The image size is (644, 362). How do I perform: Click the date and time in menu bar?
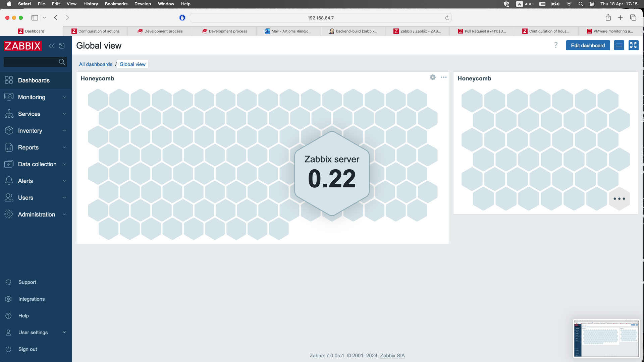click(x=619, y=4)
